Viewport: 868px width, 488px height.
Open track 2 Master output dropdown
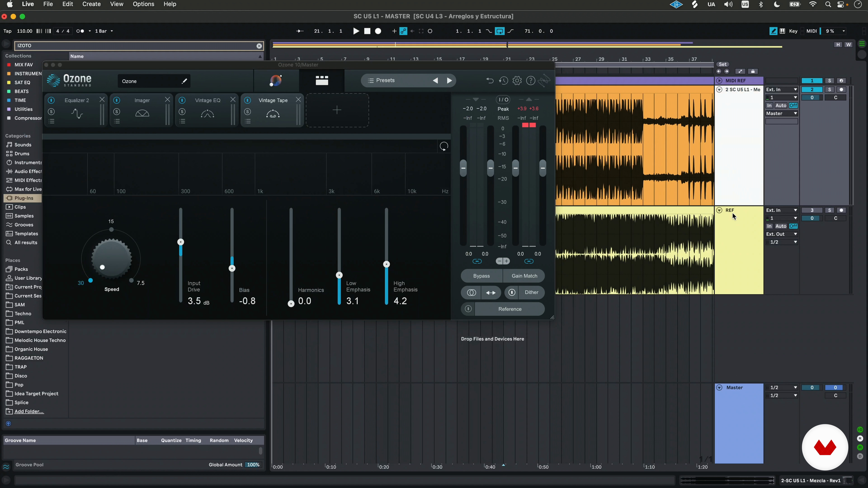[781, 113]
